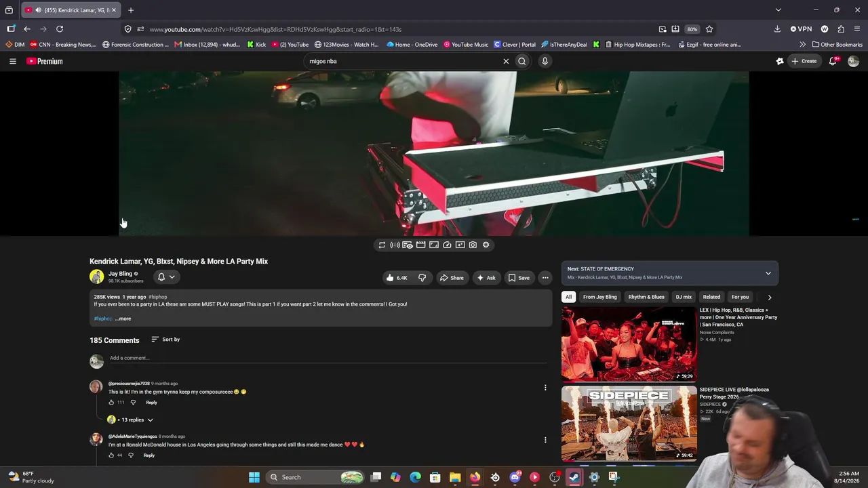Image resolution: width=868 pixels, height=488 pixels.
Task: Like the Ronald McDonald house comment
Action: coord(111,455)
